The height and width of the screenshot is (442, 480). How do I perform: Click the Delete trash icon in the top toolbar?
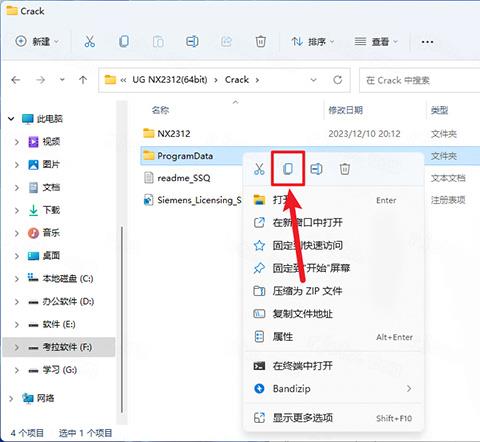click(261, 42)
